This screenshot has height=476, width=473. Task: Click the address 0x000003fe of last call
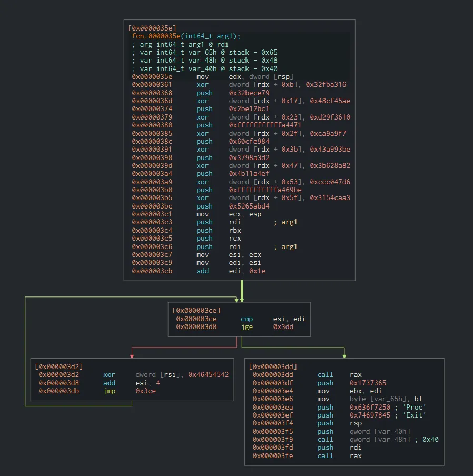pos(274,456)
